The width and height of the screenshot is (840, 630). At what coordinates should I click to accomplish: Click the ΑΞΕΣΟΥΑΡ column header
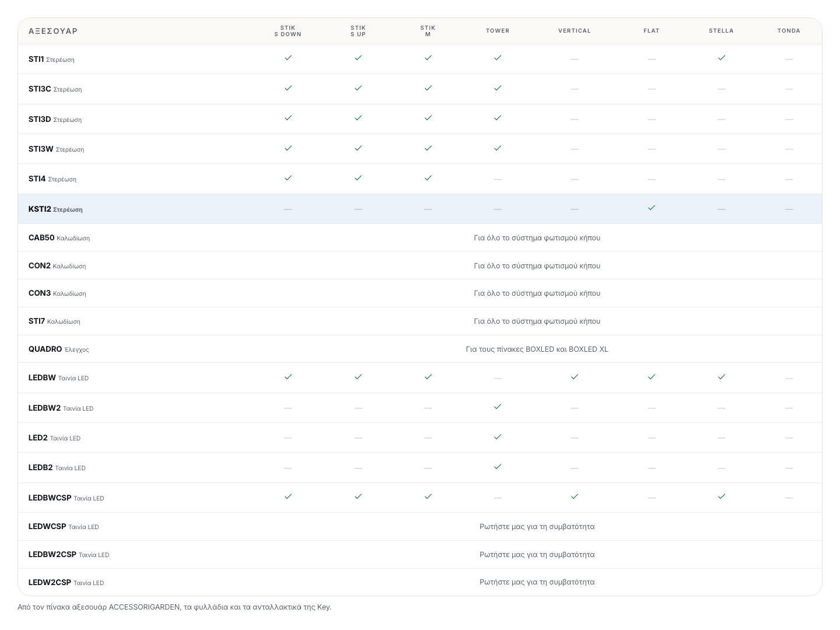pyautogui.click(x=53, y=31)
